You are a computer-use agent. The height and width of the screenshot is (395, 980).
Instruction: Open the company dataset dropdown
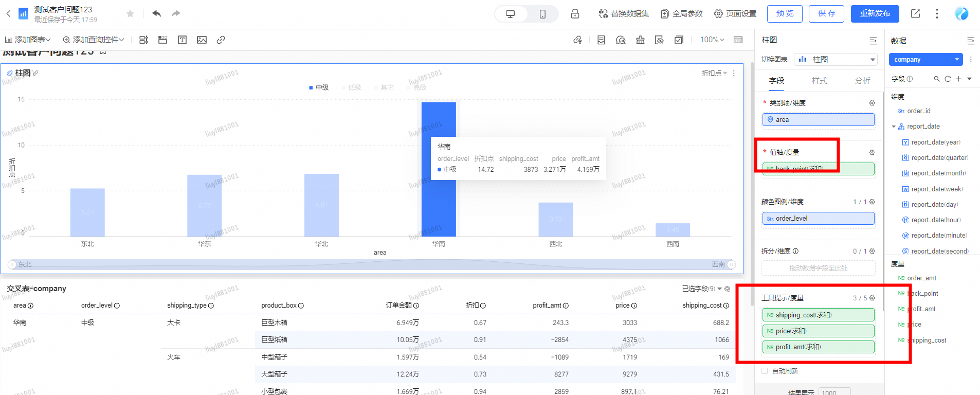click(x=925, y=60)
